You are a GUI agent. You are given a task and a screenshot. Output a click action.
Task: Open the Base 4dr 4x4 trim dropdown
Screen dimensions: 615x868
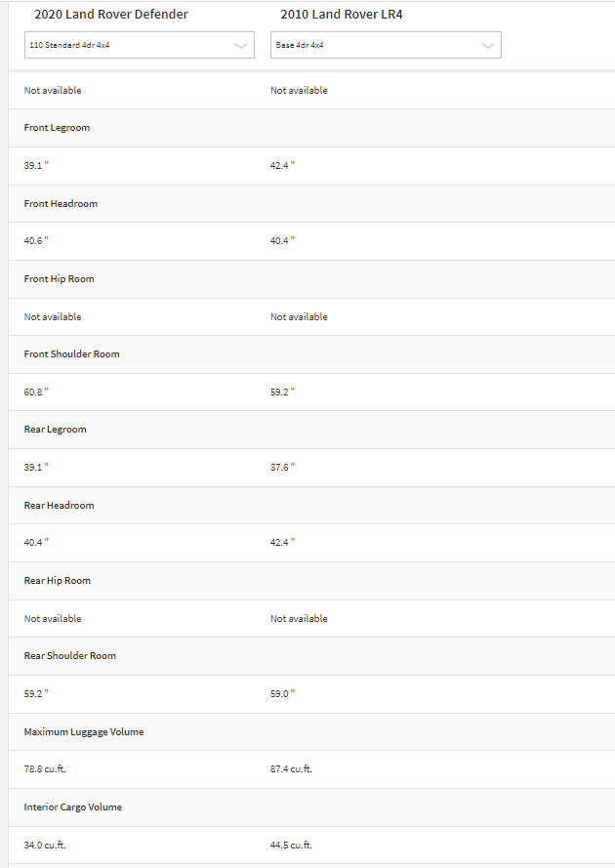(386, 45)
